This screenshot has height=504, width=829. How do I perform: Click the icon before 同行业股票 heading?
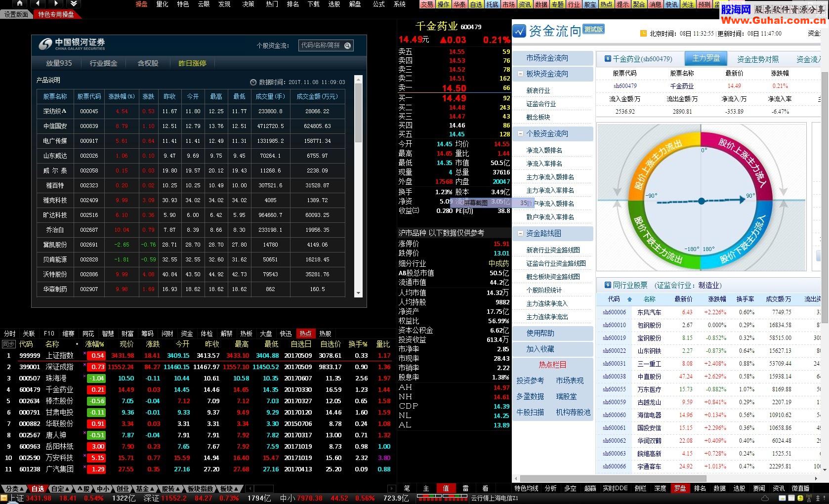(x=608, y=285)
